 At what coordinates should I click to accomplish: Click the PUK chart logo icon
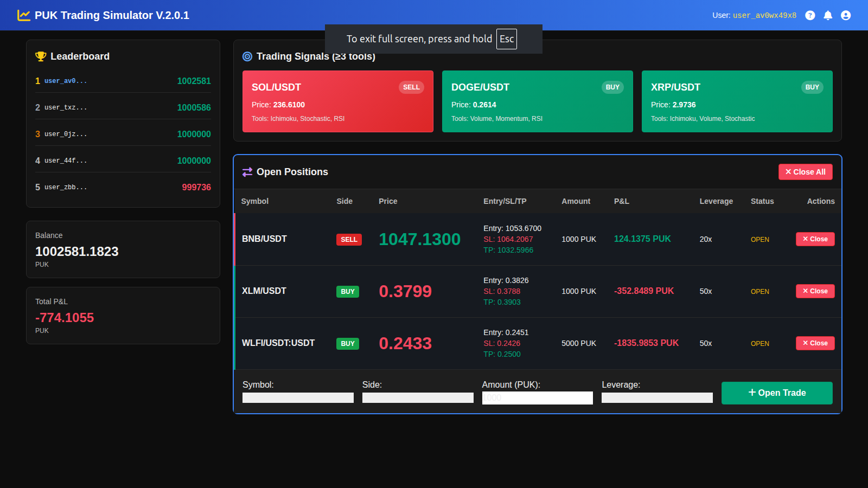point(23,15)
